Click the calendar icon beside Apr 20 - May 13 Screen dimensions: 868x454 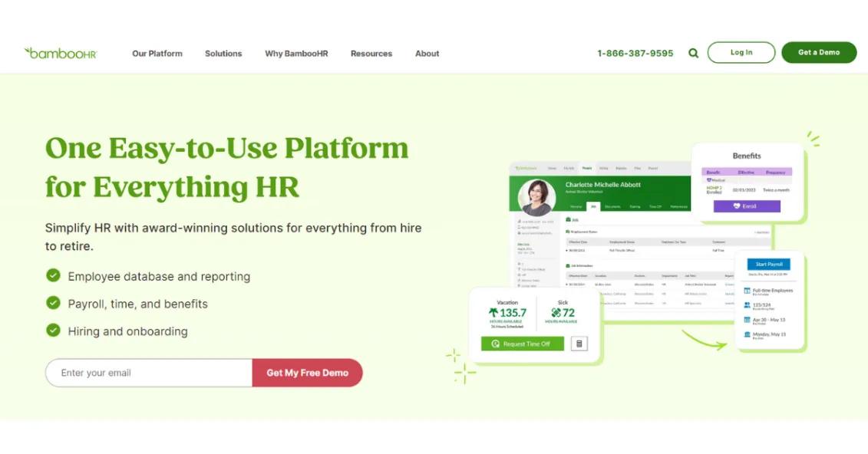(747, 320)
